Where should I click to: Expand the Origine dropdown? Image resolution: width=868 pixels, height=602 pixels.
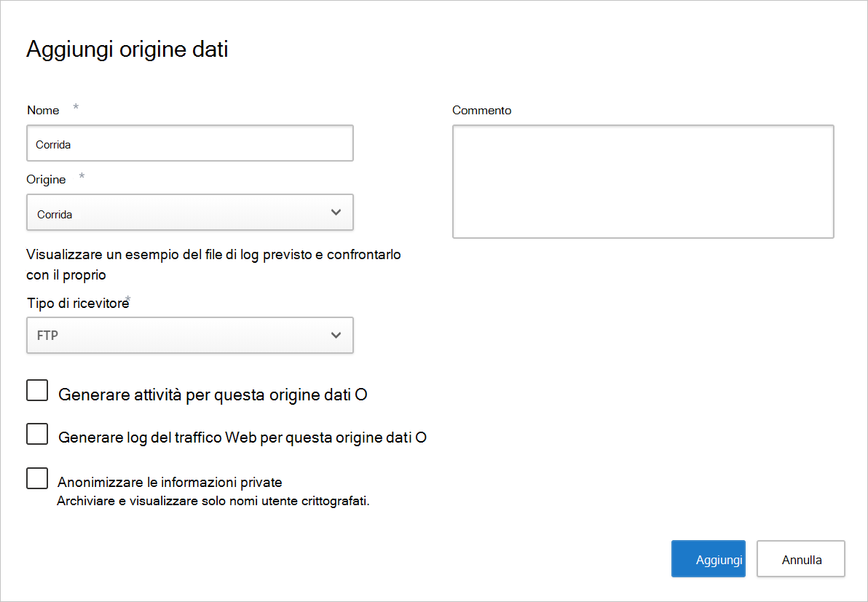[x=189, y=212]
